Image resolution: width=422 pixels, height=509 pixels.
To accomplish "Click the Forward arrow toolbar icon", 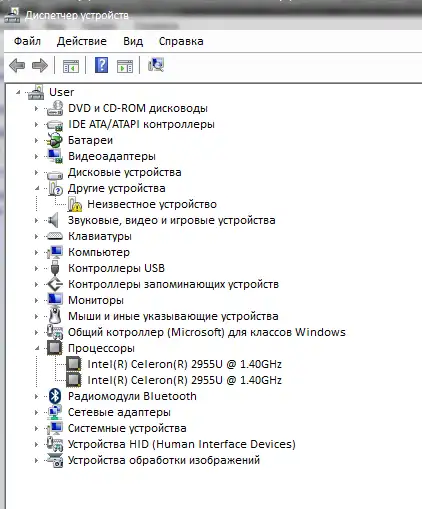I will click(x=40, y=65).
